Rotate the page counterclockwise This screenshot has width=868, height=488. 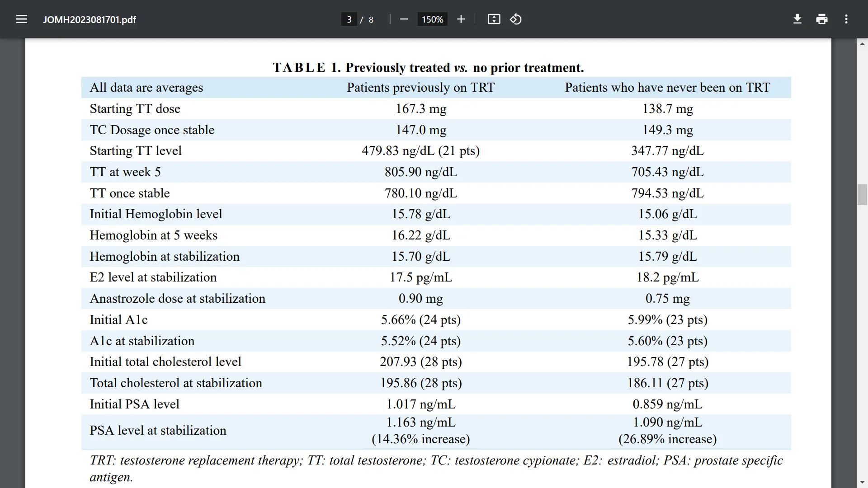515,19
